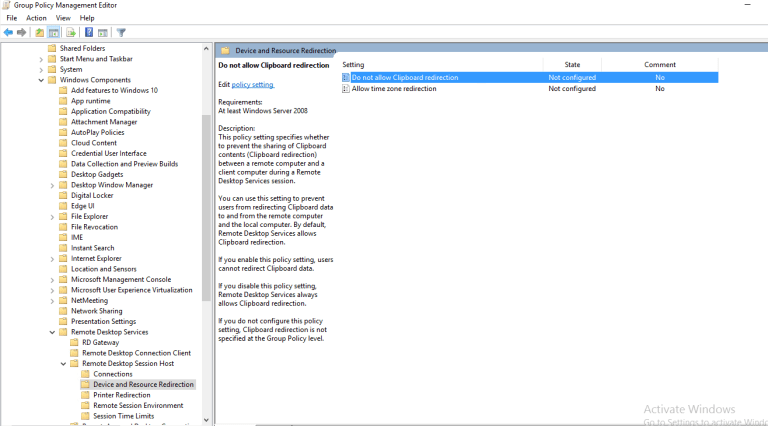Screen dimensions: 768x426
Task: Click folder icon of Connections
Action: click(86, 374)
